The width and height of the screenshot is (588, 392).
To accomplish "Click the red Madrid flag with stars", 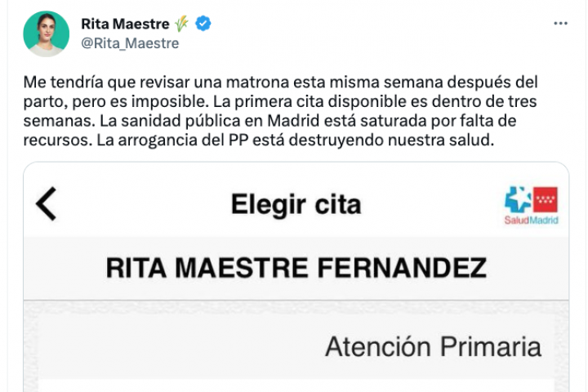I will 545,200.
